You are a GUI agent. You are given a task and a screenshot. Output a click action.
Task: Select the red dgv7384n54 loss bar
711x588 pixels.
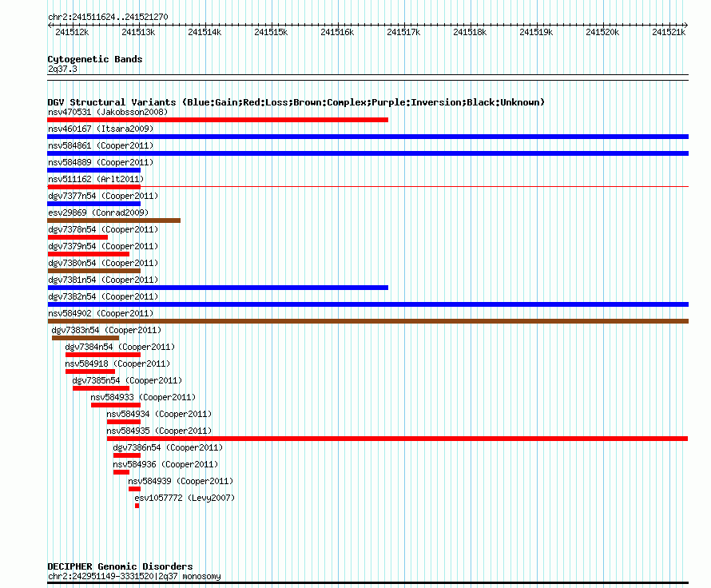103,355
